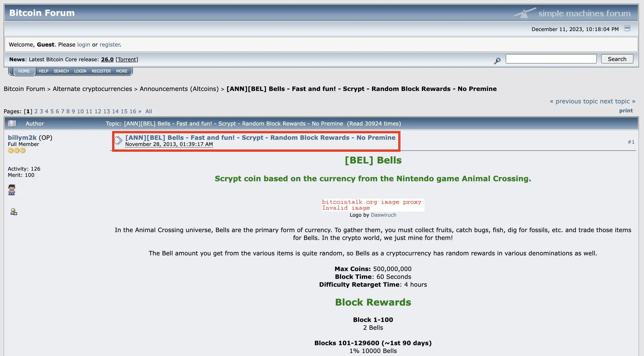644x356 pixels.
Task: Click the HELP navigation icon
Action: [x=43, y=71]
